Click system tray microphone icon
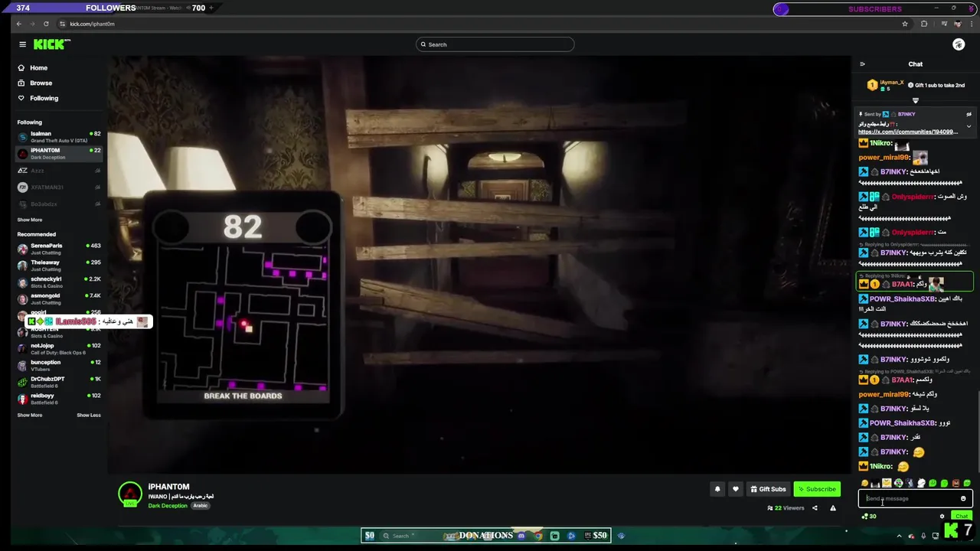 [923, 536]
